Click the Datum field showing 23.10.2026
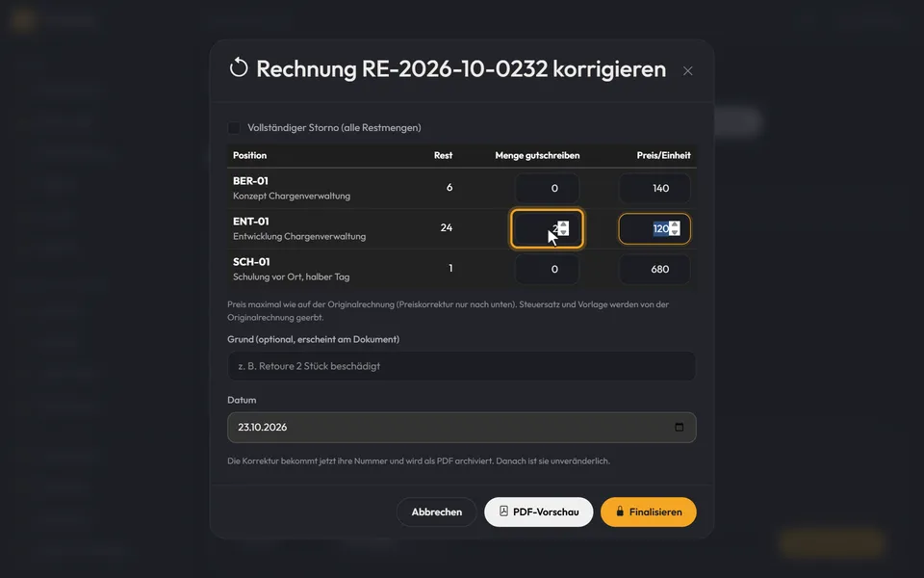 point(461,428)
